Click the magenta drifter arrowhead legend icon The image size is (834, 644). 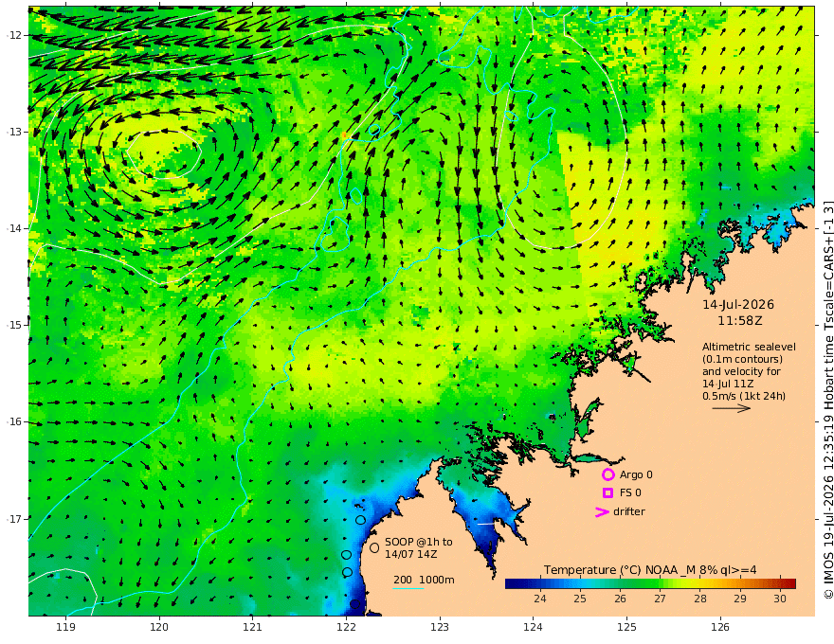pyautogui.click(x=602, y=511)
